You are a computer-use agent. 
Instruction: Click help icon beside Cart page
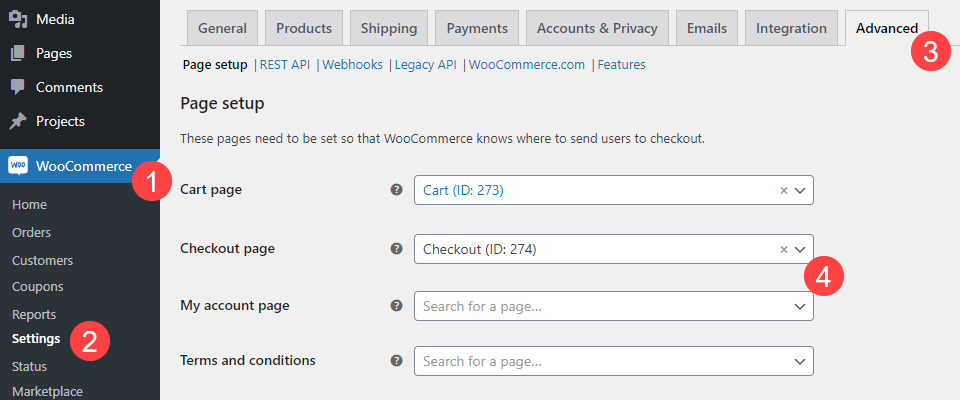396,189
